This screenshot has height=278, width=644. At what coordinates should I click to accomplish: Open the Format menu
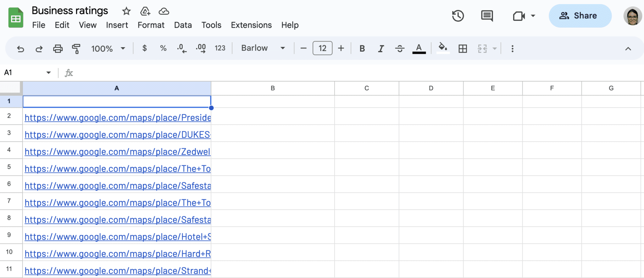coord(151,25)
